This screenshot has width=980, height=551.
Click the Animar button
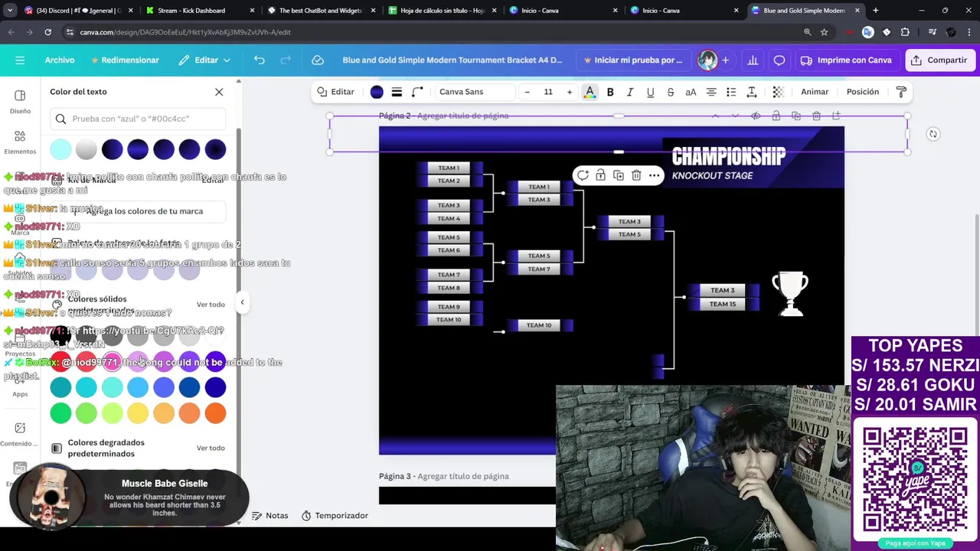pyautogui.click(x=815, y=92)
